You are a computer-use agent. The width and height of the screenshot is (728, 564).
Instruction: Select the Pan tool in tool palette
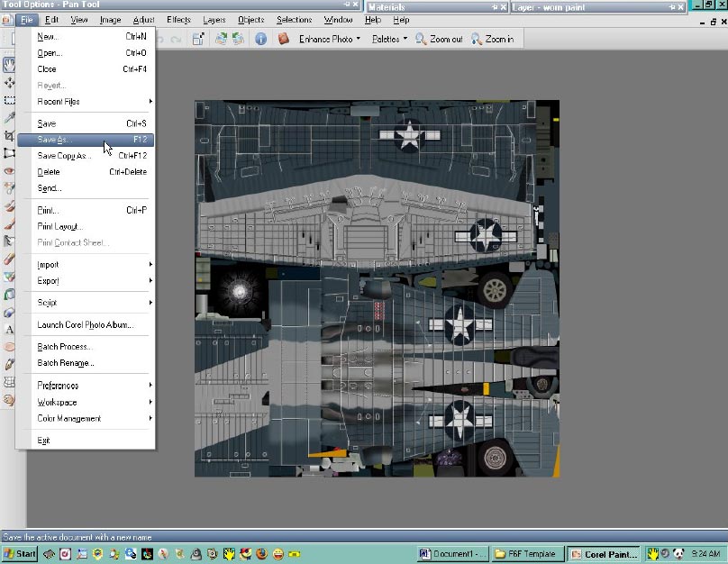click(x=9, y=65)
